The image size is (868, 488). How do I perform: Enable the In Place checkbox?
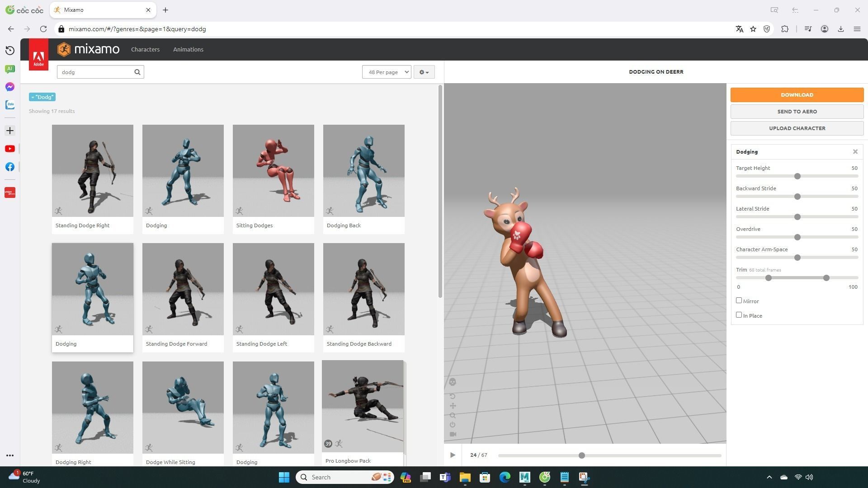[739, 315]
